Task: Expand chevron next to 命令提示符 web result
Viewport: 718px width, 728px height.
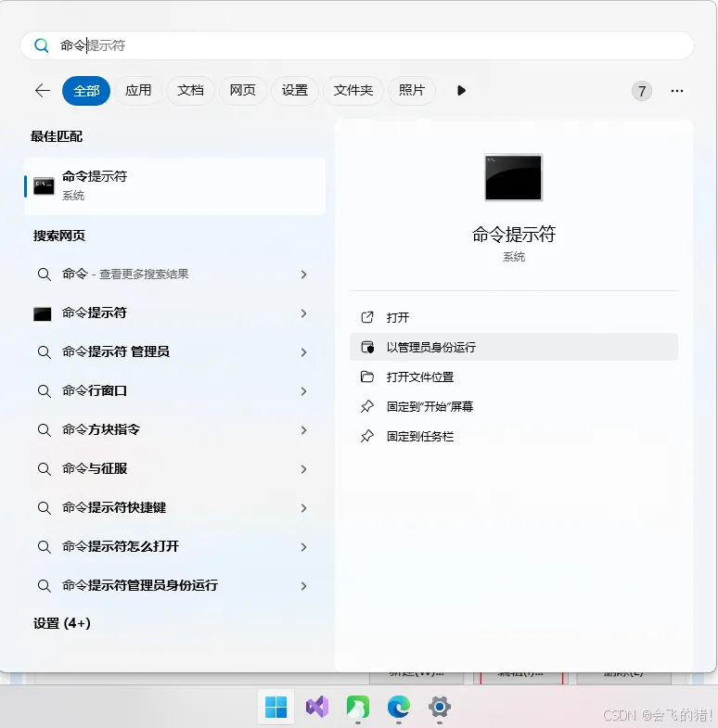Action: (303, 313)
